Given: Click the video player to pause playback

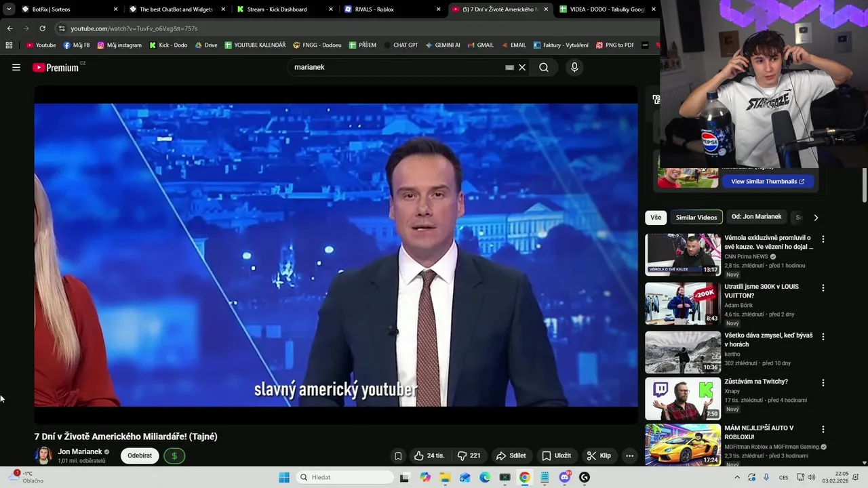Looking at the screenshot, I should [x=336, y=255].
